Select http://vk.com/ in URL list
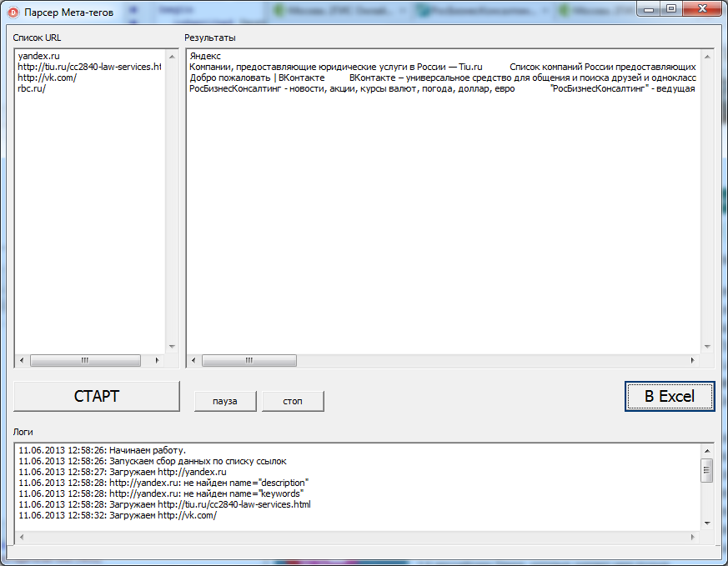 pyautogui.click(x=48, y=78)
